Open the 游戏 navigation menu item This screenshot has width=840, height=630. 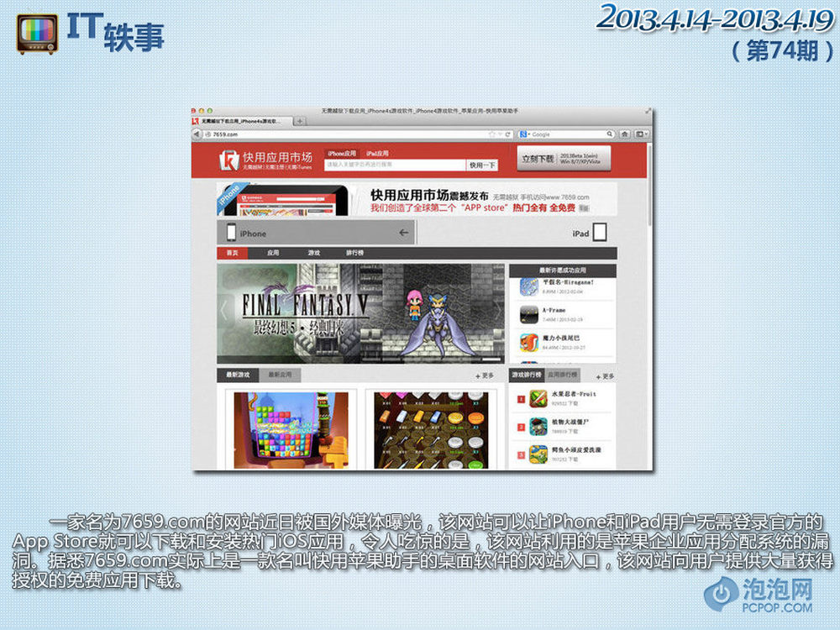point(313,253)
